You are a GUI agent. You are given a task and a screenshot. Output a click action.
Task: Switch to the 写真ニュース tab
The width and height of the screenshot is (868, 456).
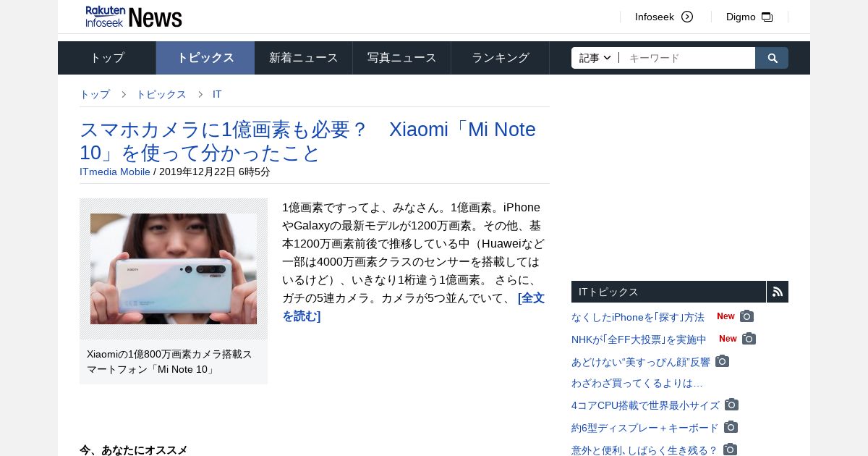tap(402, 58)
